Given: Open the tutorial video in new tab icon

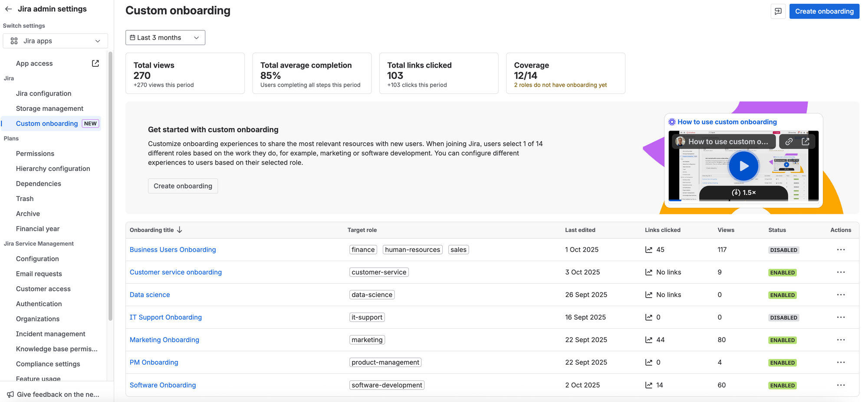Looking at the screenshot, I should tap(806, 141).
